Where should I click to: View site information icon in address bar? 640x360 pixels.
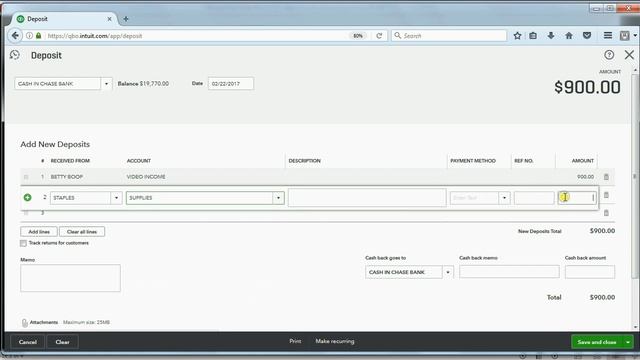[29, 36]
